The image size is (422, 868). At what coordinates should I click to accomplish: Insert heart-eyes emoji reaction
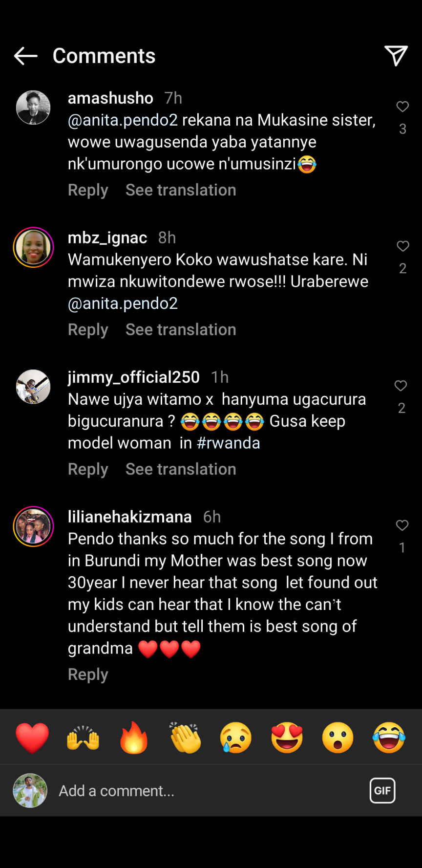(x=287, y=738)
